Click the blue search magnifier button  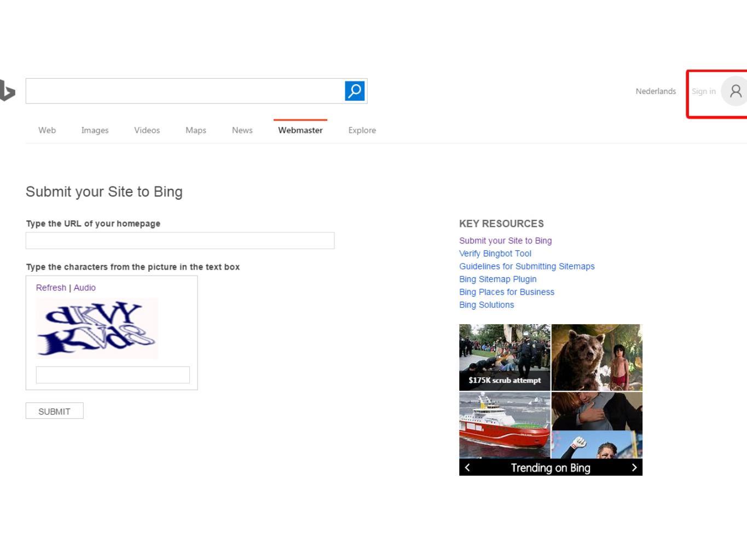(355, 91)
